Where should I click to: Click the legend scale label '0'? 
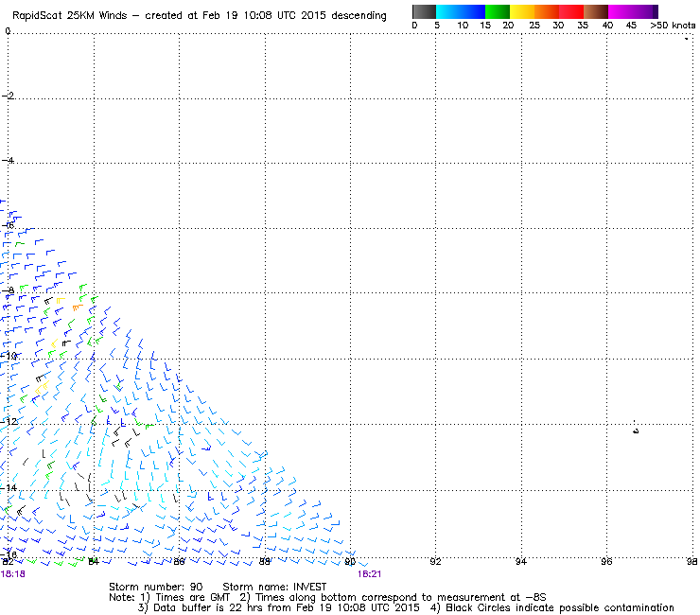(x=414, y=25)
